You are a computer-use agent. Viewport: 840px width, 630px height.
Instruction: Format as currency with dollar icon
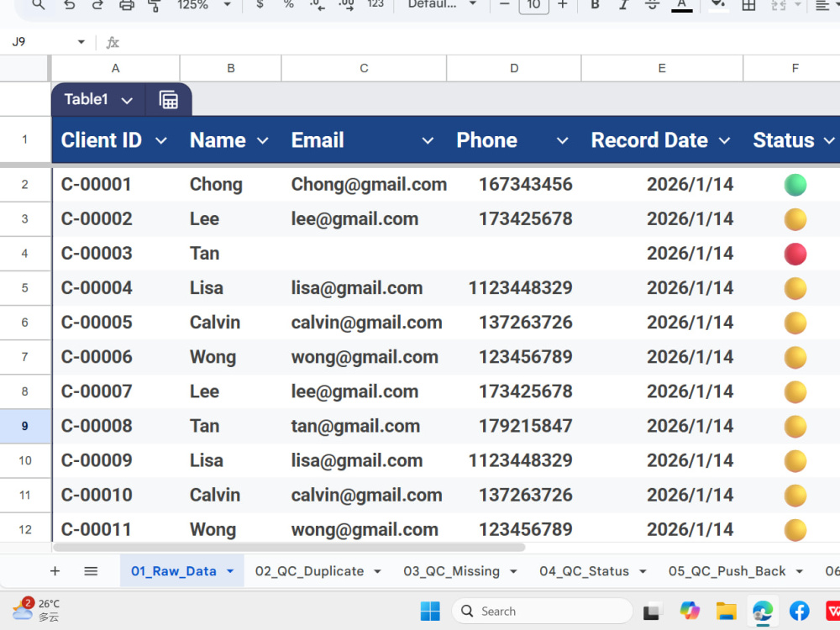point(260,4)
